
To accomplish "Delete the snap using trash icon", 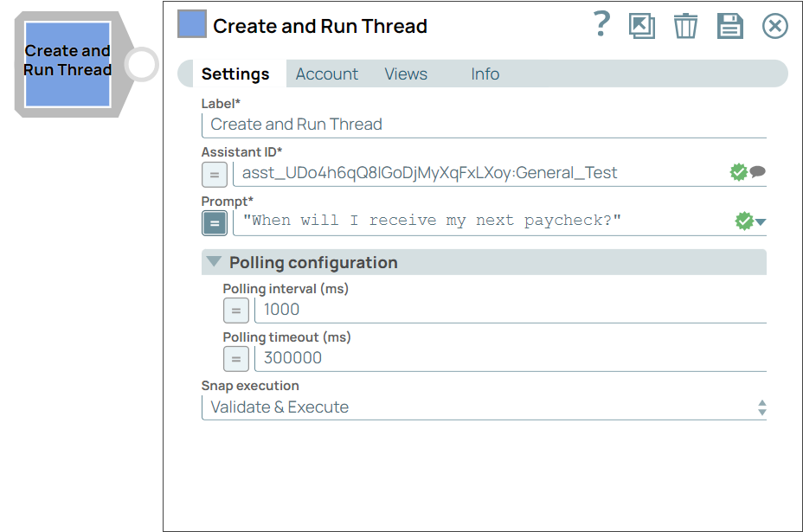I will pyautogui.click(x=685, y=26).
